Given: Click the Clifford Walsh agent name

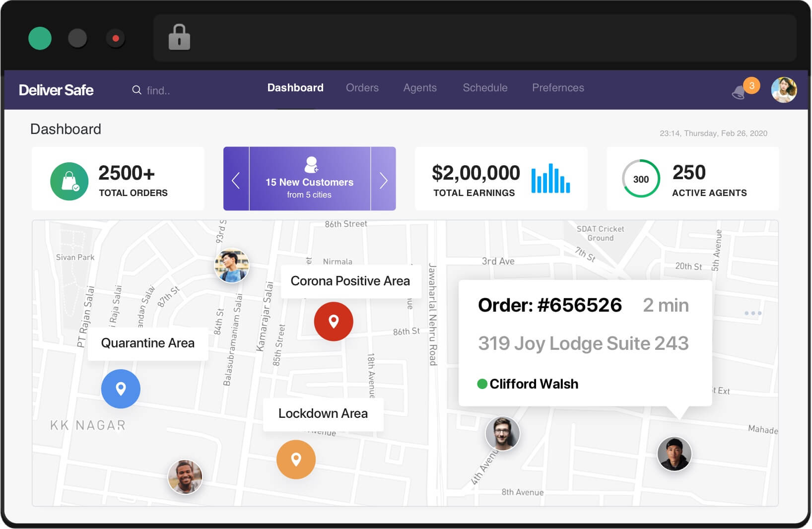Looking at the screenshot, I should click(534, 384).
